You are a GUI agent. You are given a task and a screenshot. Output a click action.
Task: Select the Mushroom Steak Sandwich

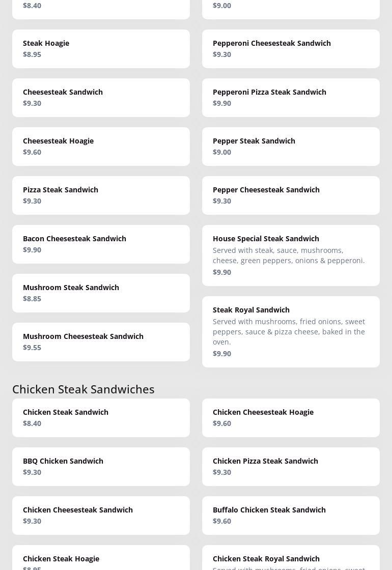pos(101,293)
